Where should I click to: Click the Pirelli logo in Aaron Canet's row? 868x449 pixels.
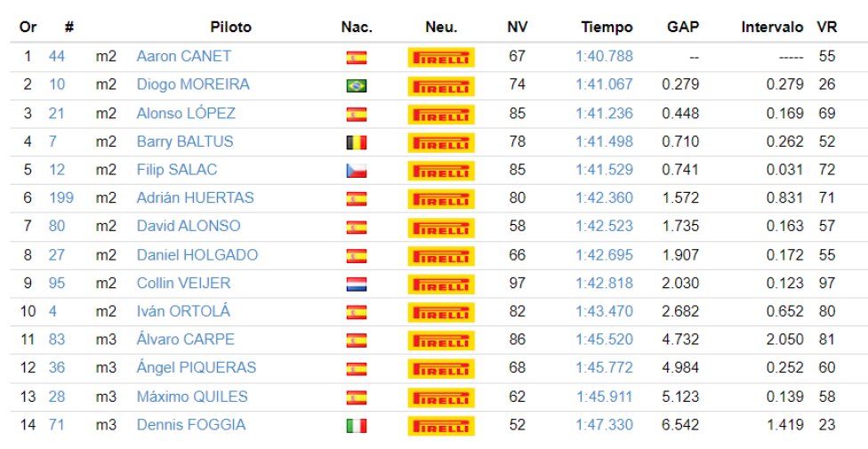[x=441, y=57]
